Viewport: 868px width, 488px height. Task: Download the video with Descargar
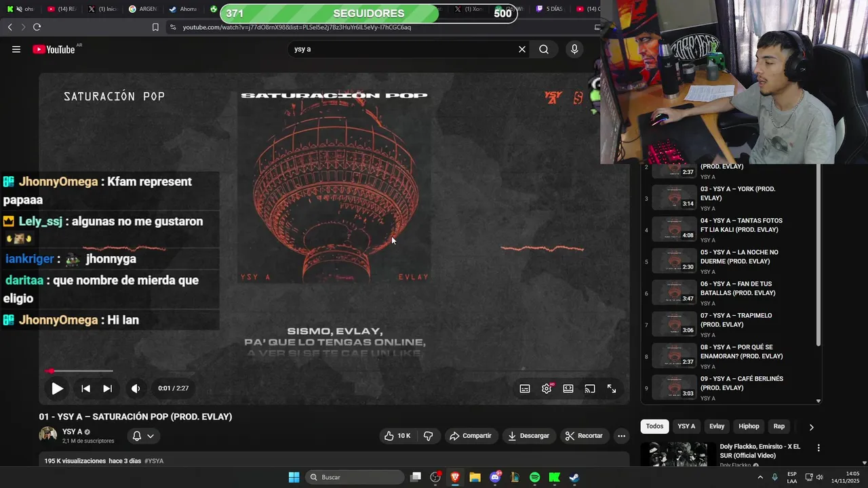tap(529, 436)
